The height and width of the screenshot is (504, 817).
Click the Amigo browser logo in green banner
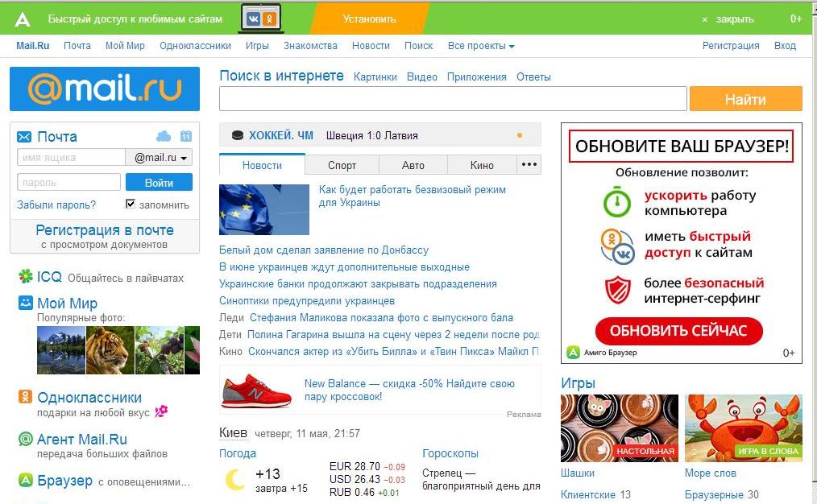(23, 19)
